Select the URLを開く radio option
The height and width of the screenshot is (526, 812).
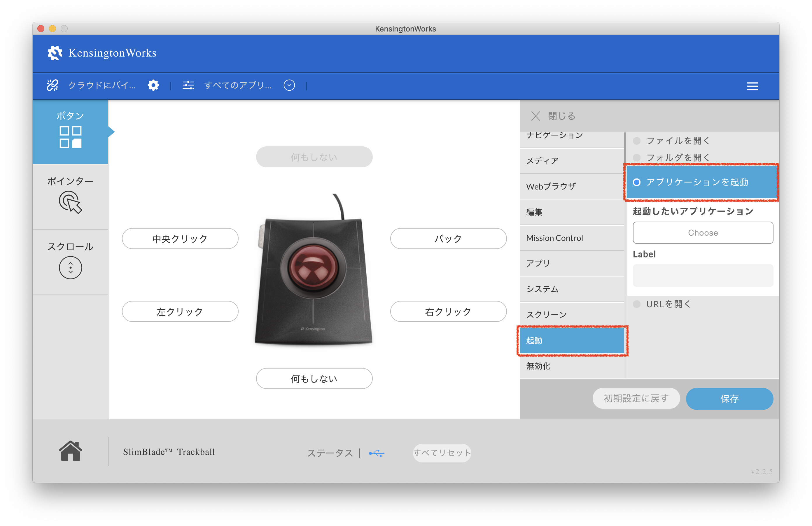[x=637, y=304]
